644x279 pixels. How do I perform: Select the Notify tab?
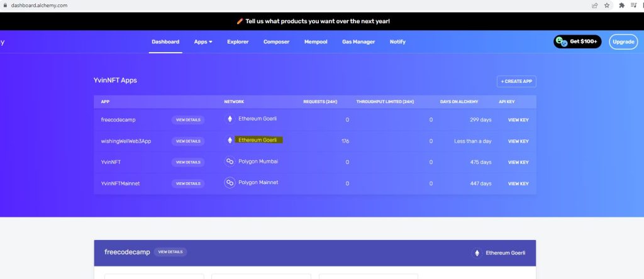397,42
